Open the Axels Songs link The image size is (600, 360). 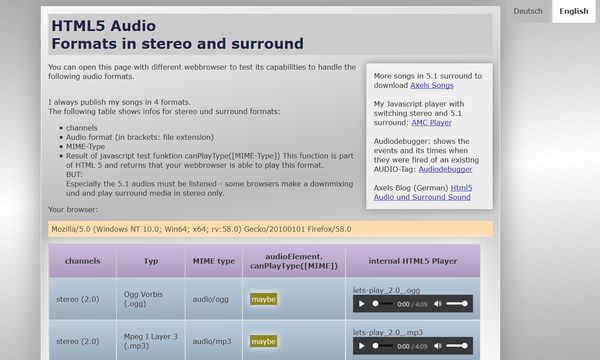[432, 85]
